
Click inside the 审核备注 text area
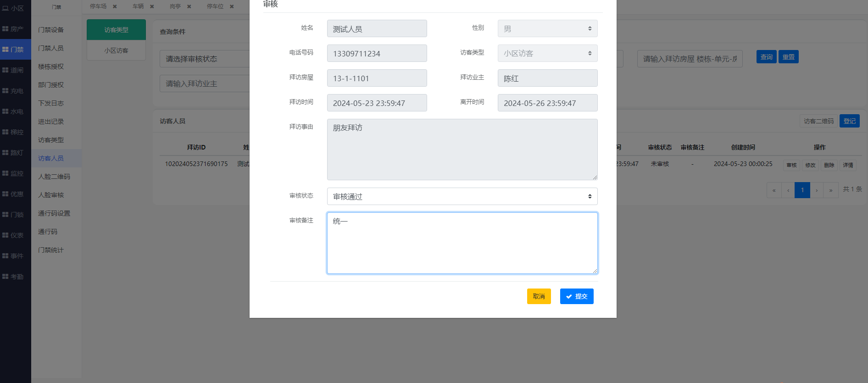[462, 243]
